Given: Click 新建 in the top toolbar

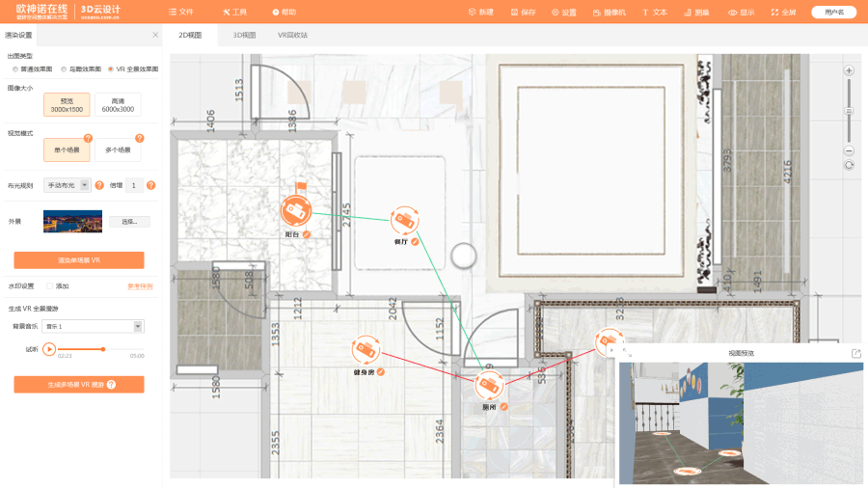Looking at the screenshot, I should (x=480, y=13).
